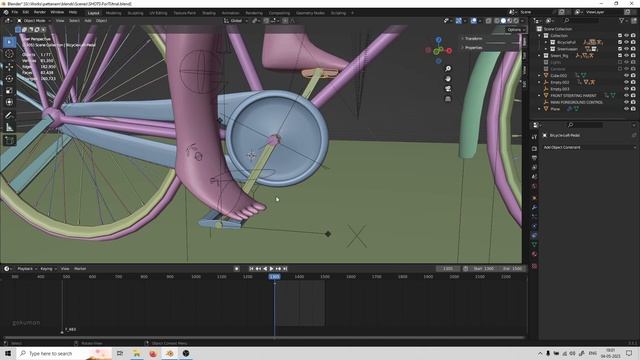Open the Modifiers wrench properties tab

coord(534,207)
